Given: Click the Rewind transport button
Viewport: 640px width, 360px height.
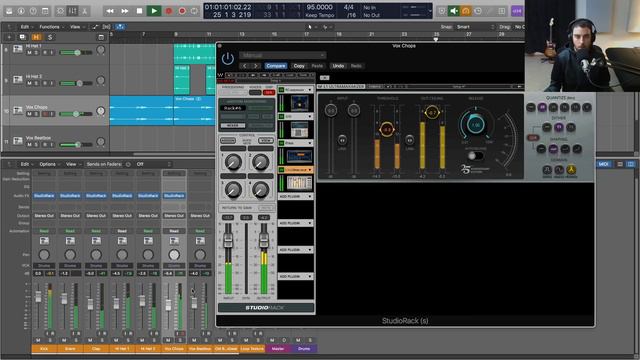Looking at the screenshot, I should click(110, 11).
